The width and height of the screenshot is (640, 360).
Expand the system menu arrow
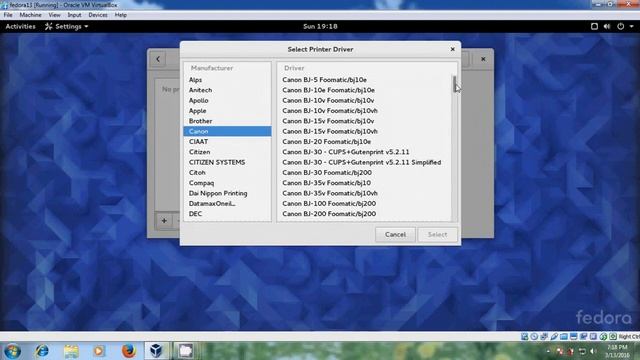pyautogui.click(x=631, y=26)
